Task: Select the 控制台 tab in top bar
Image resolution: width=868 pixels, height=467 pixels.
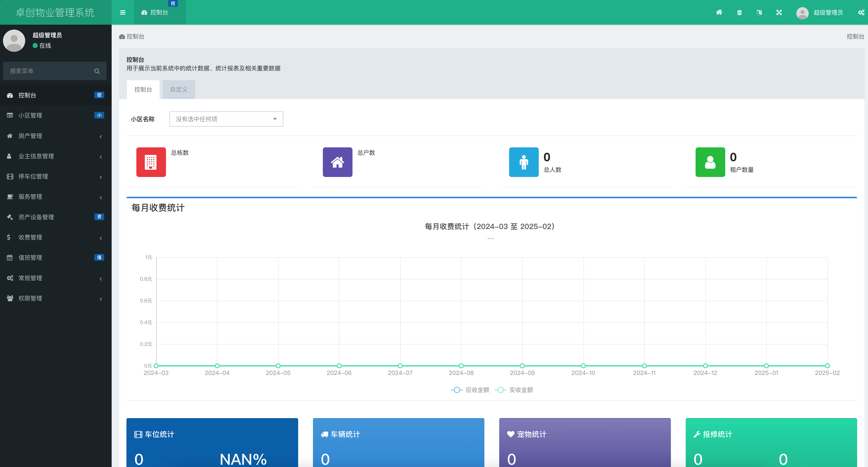Action: point(159,12)
